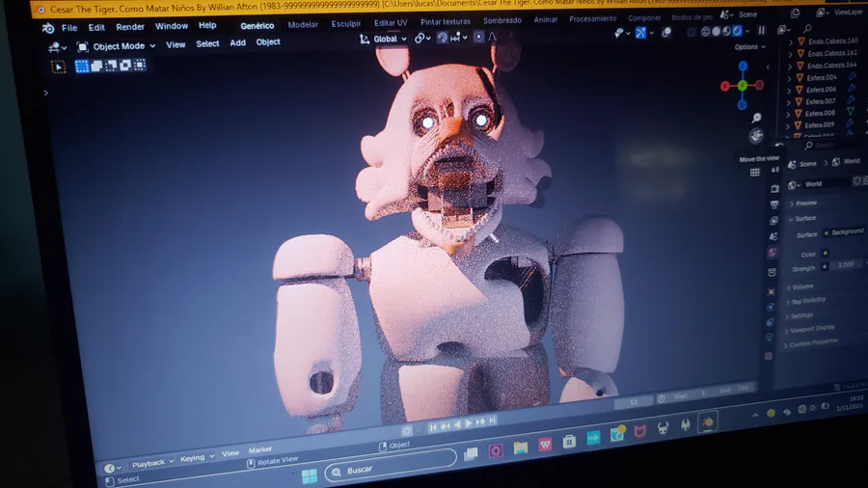Click the Surface Background shader button
The image size is (868, 488).
844,232
